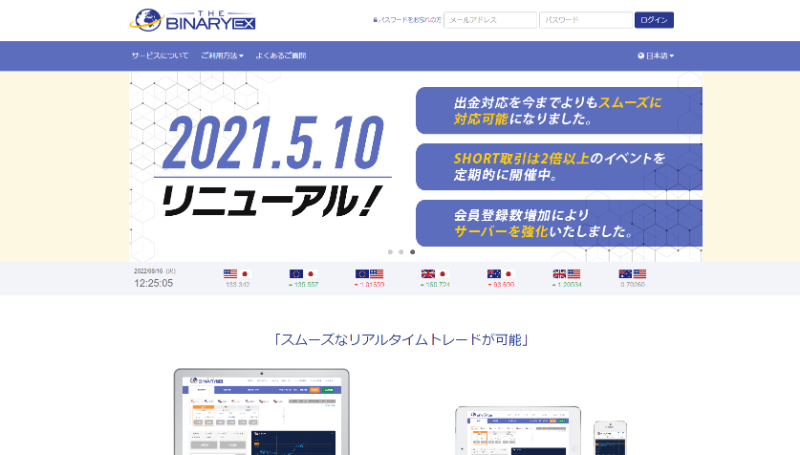Select the EUR/USD flag pair icon
This screenshot has height=455, width=800.
(369, 274)
